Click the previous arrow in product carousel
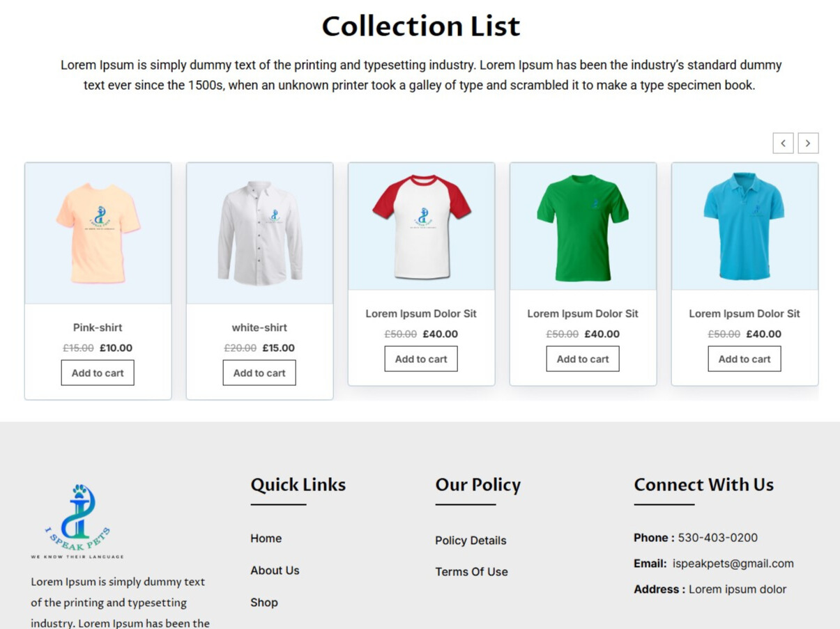This screenshot has height=629, width=840. [x=783, y=143]
